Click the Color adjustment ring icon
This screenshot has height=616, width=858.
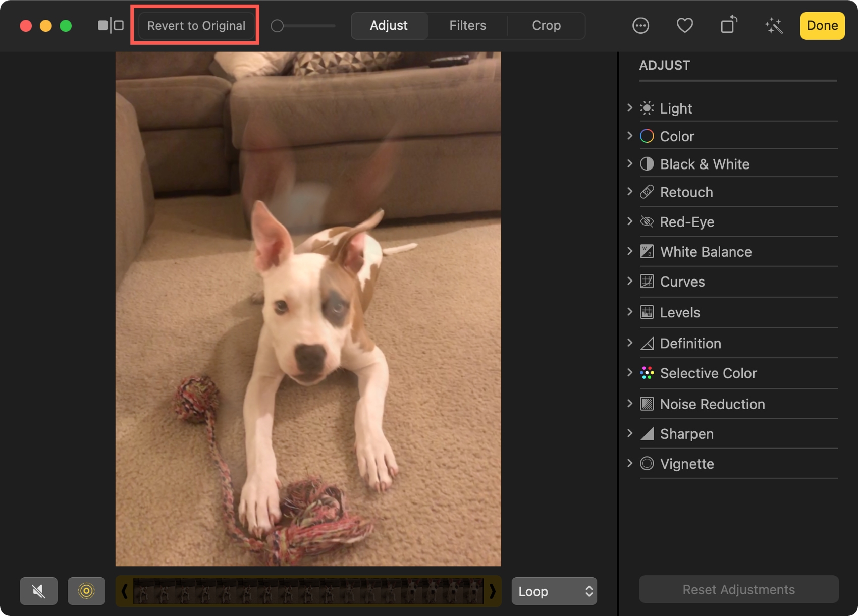[647, 136]
